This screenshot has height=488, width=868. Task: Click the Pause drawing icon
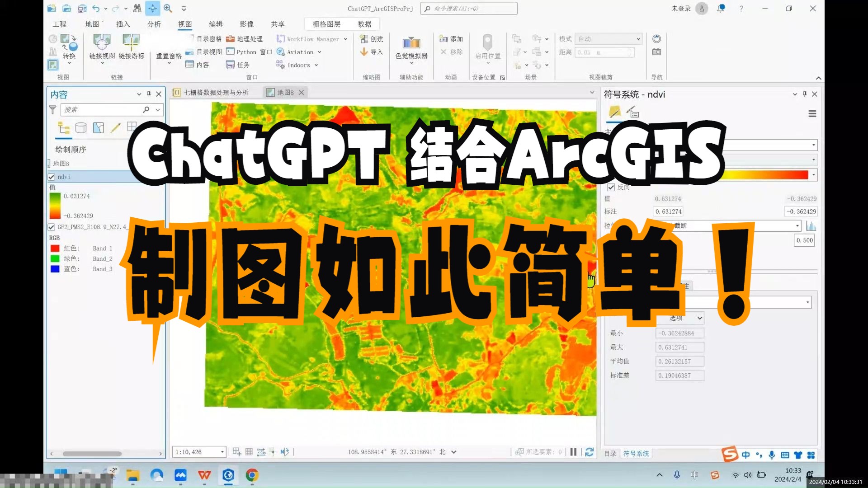pos(573,452)
